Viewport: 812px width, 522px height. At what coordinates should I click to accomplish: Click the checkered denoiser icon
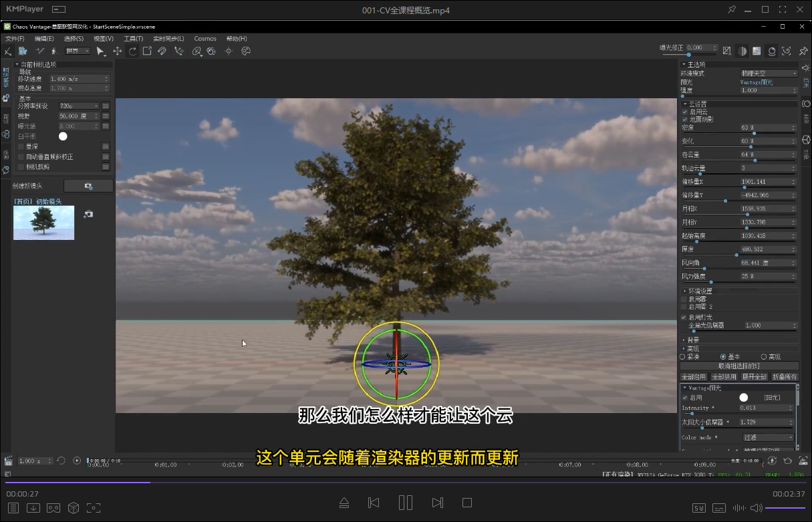click(757, 51)
